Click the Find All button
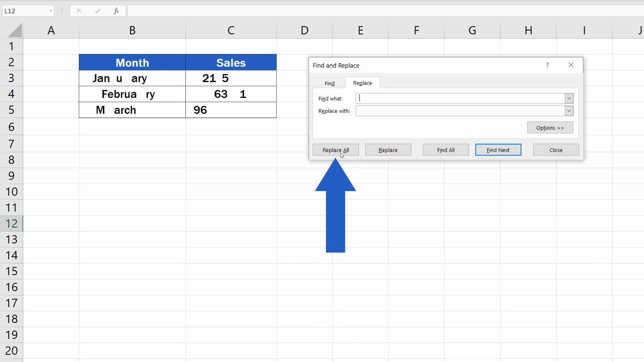 tap(445, 150)
